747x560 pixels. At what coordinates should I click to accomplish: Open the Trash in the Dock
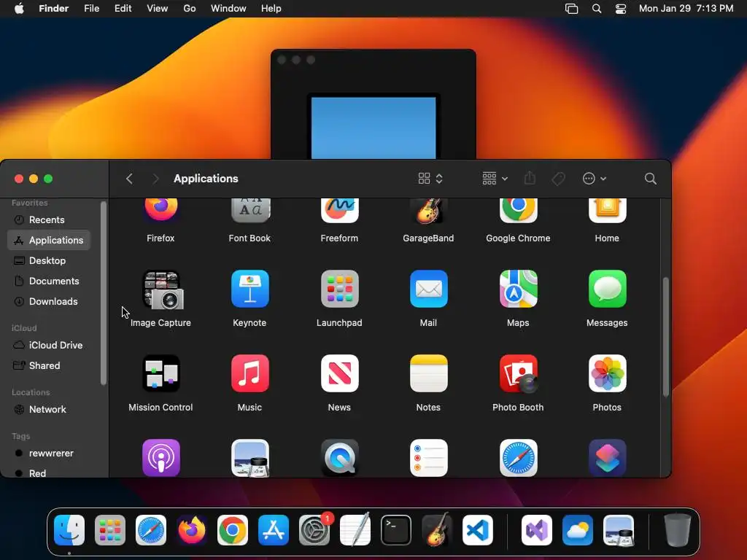pos(677,530)
